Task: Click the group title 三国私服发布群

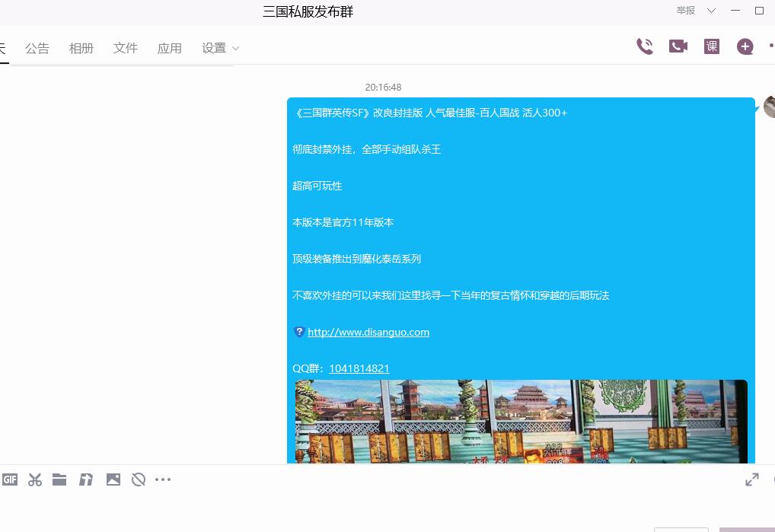Action: pyautogui.click(x=308, y=11)
